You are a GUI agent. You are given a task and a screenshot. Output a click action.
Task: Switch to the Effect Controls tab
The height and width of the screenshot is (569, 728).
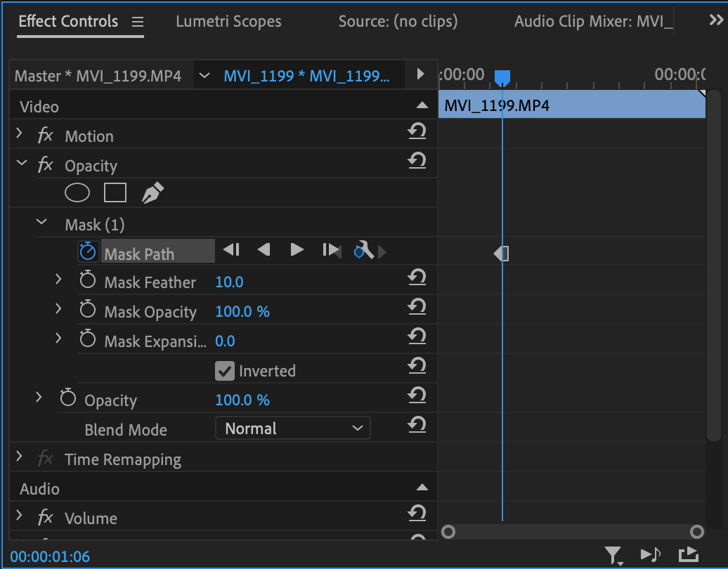pyautogui.click(x=68, y=21)
